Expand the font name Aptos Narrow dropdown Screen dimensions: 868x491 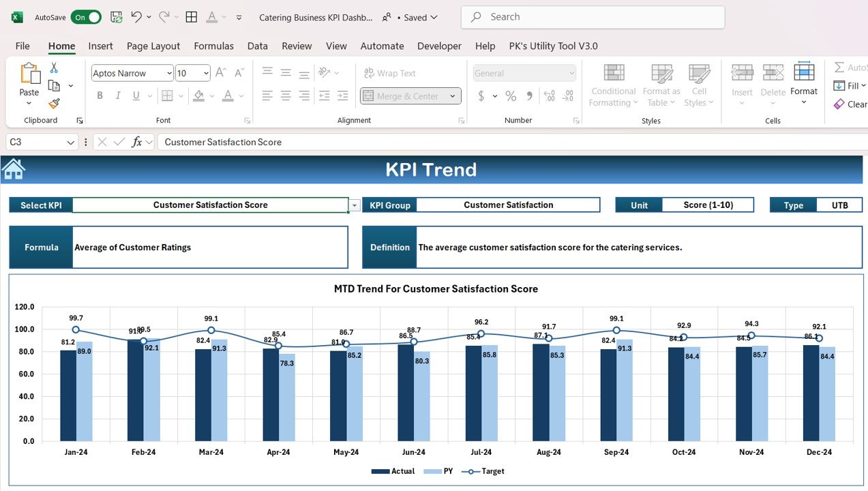click(168, 73)
